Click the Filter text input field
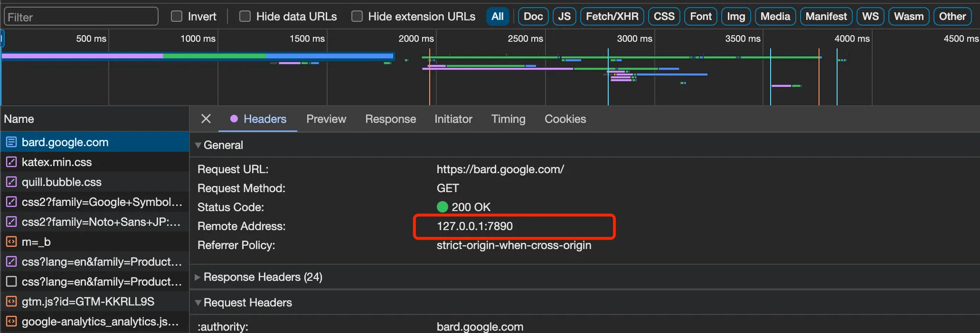This screenshot has height=333, width=980. (x=81, y=17)
